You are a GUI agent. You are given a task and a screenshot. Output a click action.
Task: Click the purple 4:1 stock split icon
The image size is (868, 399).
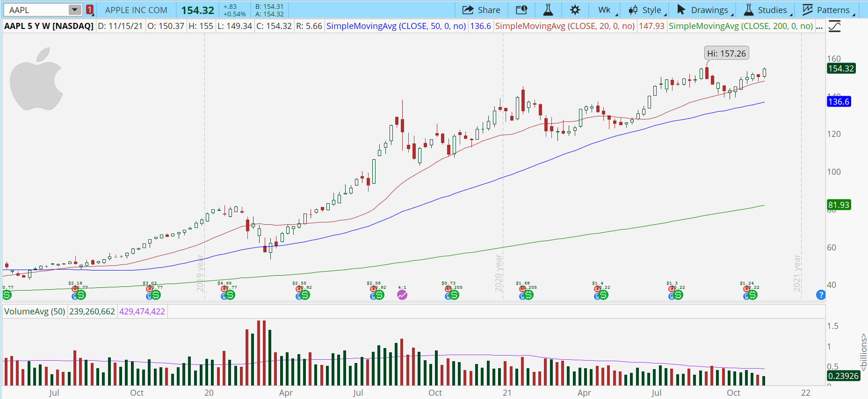[402, 295]
